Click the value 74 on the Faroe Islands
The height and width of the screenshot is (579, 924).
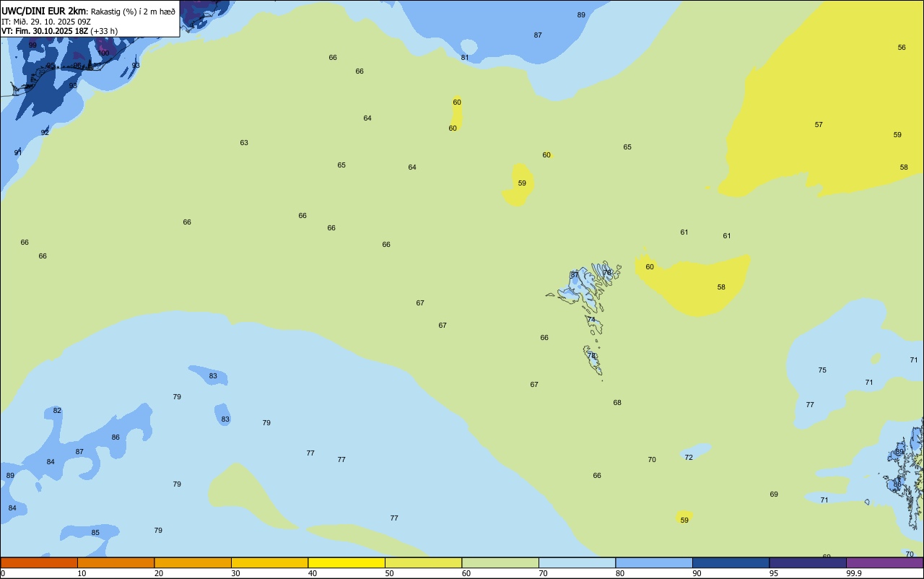(x=591, y=319)
